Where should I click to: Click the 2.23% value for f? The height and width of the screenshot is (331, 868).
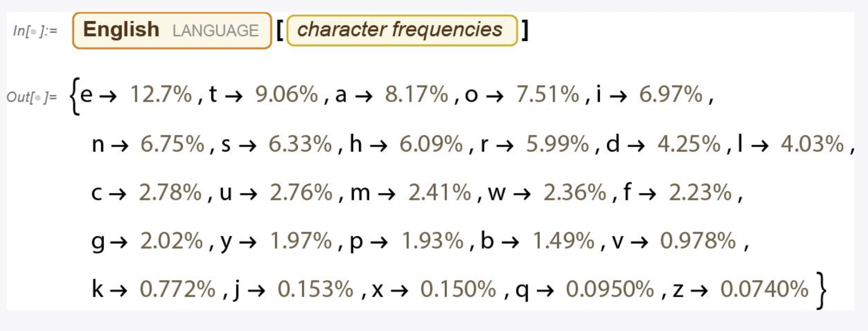[x=700, y=193]
